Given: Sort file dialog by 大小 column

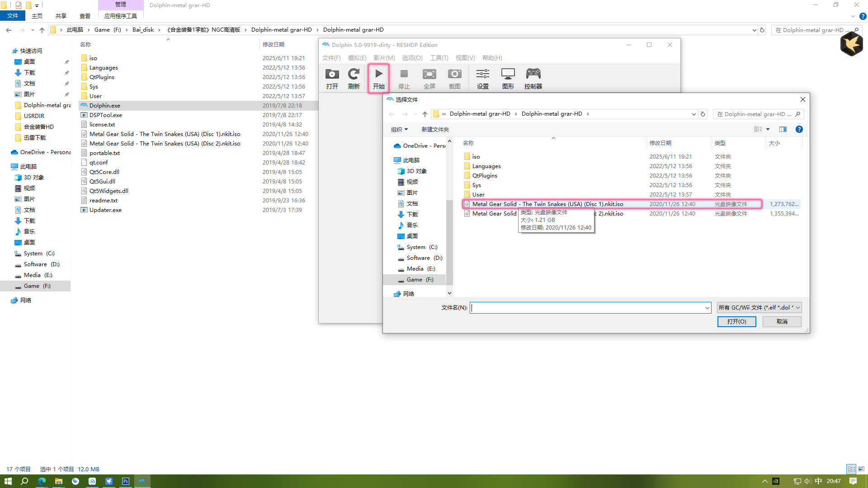Looking at the screenshot, I should click(x=774, y=143).
